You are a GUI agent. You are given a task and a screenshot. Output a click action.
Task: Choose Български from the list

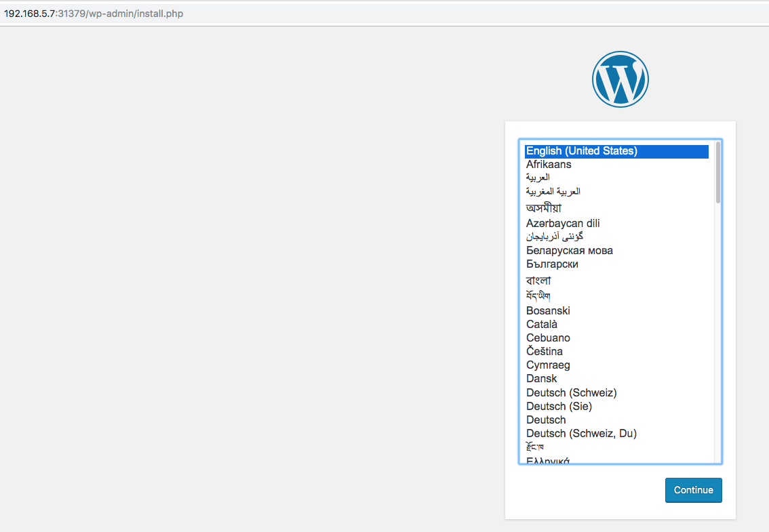click(616, 264)
